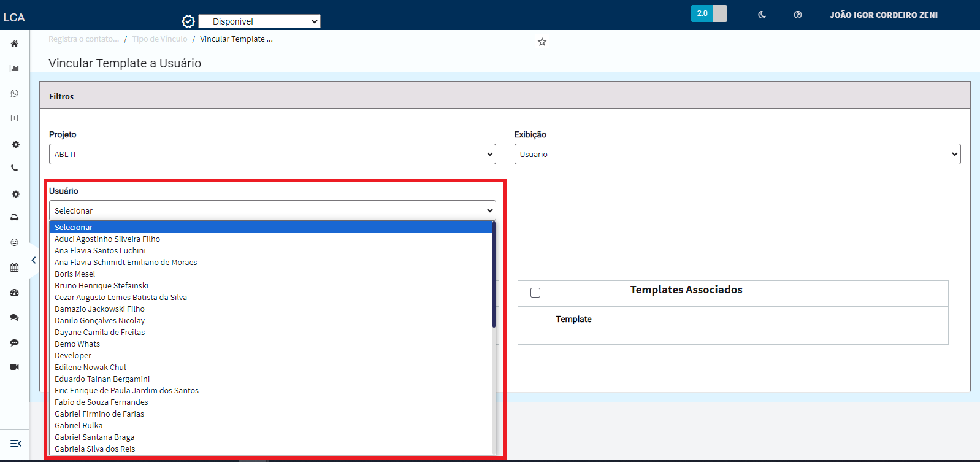Pick Developer from user list
The image size is (980, 462).
tap(271, 355)
